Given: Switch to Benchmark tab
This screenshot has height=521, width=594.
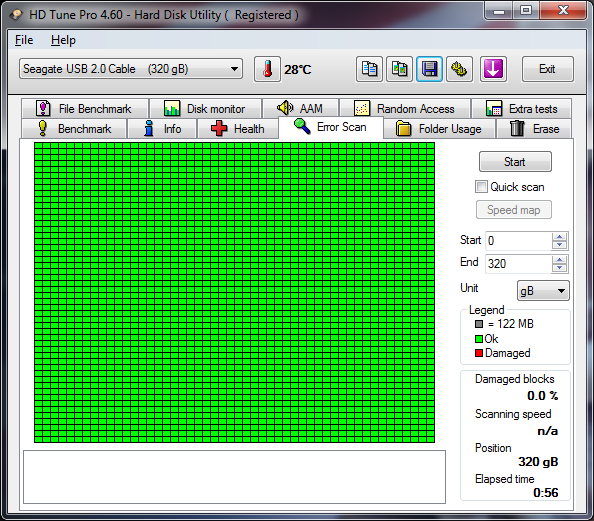Looking at the screenshot, I should tap(74, 129).
